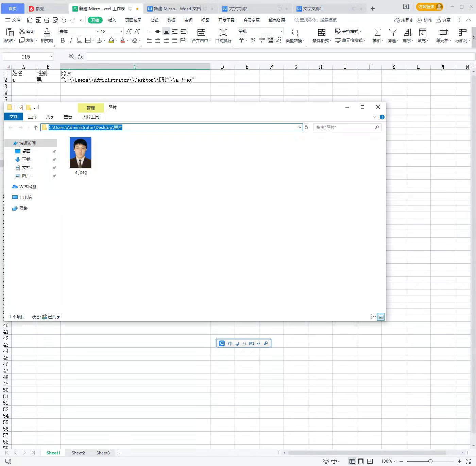Center text horizontally
The width and height of the screenshot is (476, 466).
point(158,40)
